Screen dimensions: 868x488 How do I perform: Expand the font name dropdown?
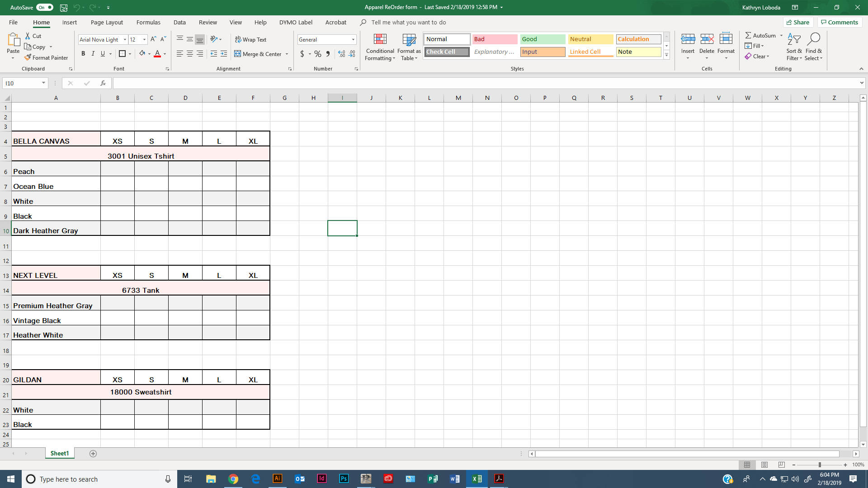pos(125,40)
